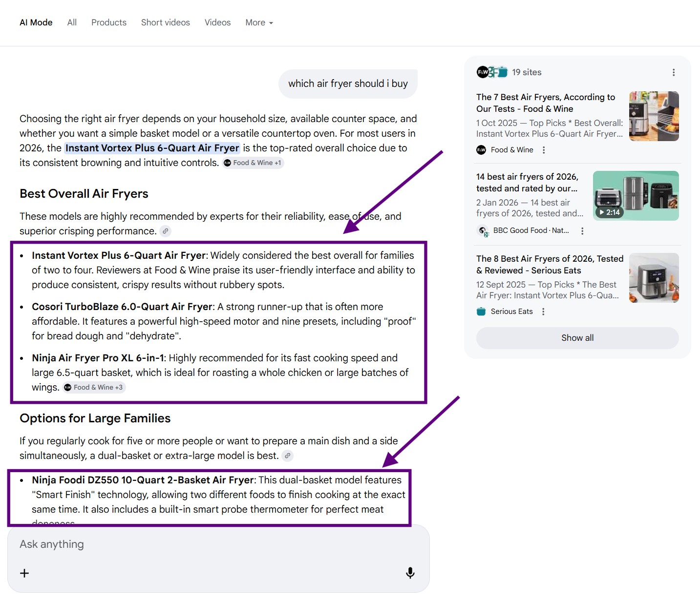Open three-dot menu next to BBC Good Food

click(582, 231)
